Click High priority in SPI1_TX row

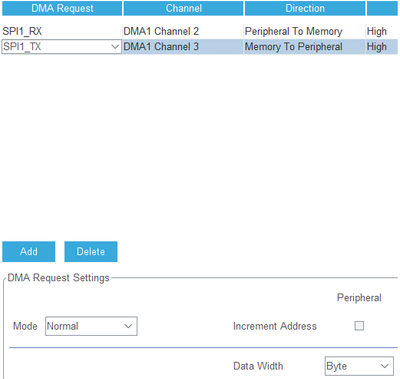coord(382,47)
